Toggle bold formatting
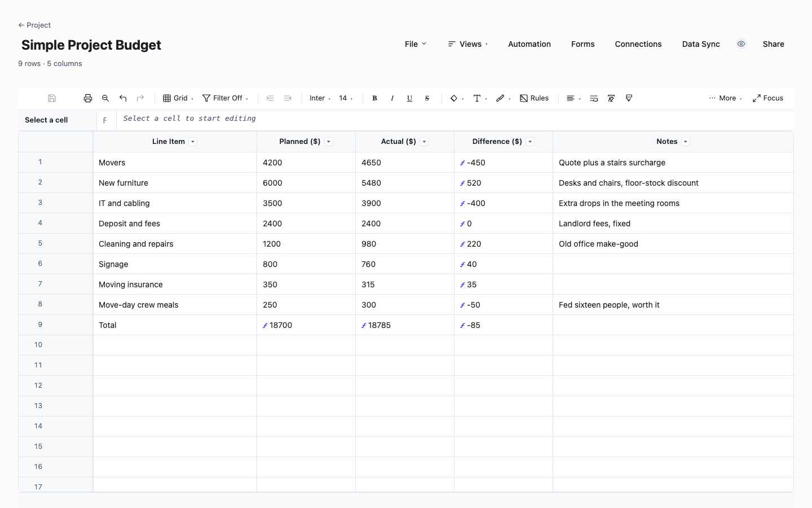 click(x=374, y=98)
